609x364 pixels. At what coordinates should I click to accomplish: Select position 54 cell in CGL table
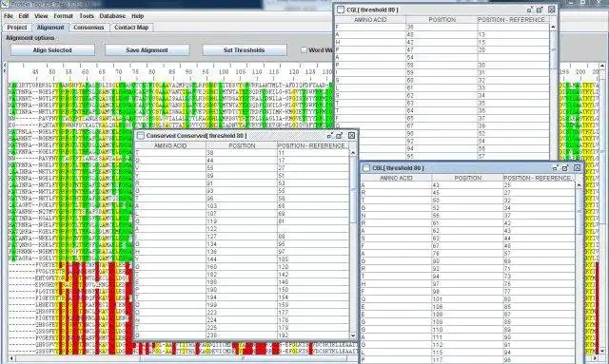click(x=442, y=57)
